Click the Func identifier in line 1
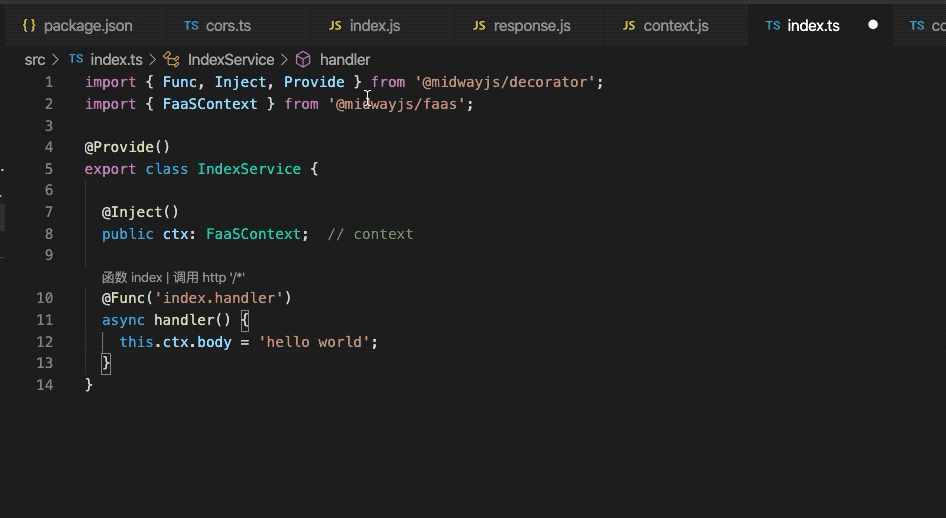 179,82
